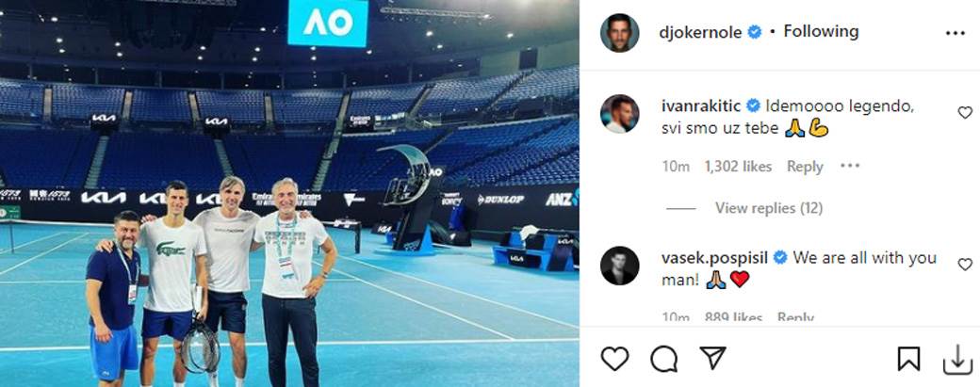Viewport: 980px width, 387px height.
Task: Like vasek.pospisil's comment with small heart
Action: 965,264
